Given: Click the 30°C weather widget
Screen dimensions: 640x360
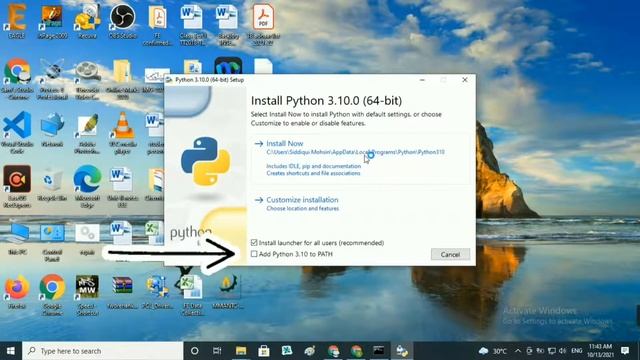Looking at the screenshot, I should (x=493, y=351).
